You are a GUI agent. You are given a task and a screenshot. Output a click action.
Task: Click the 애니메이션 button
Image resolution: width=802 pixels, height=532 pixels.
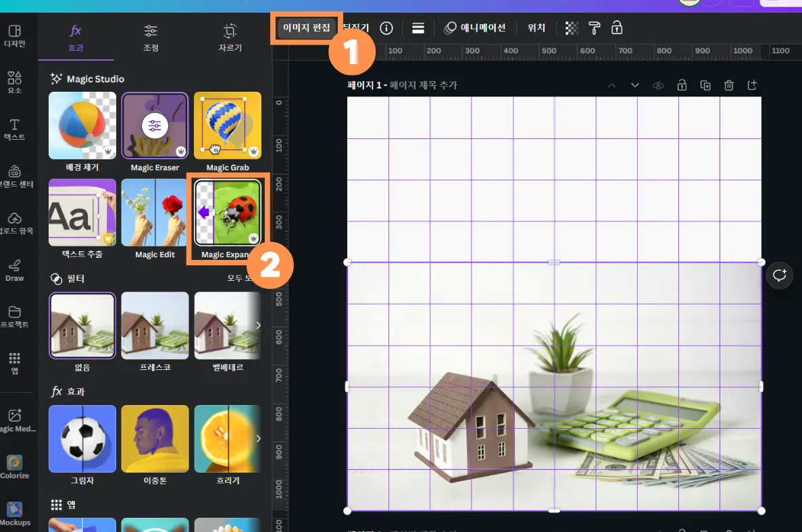click(475, 28)
